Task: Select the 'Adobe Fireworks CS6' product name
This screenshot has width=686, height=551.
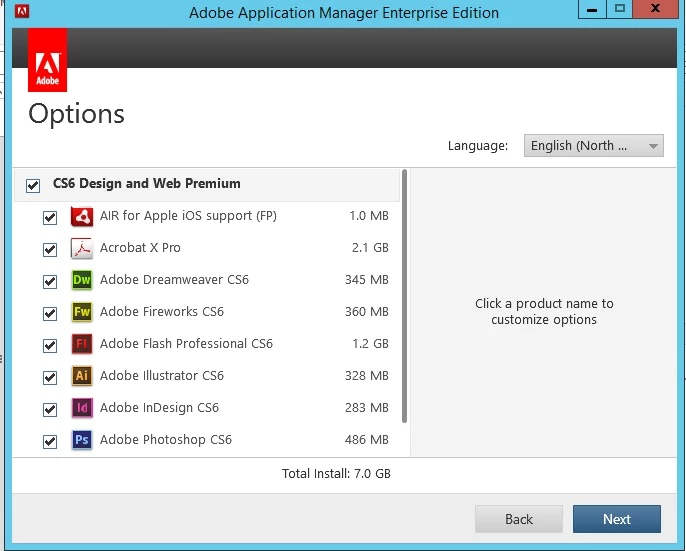Action: (x=161, y=312)
